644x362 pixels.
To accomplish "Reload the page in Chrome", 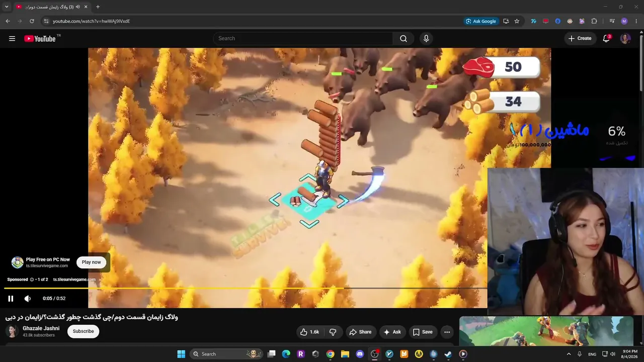I will [x=32, y=21].
